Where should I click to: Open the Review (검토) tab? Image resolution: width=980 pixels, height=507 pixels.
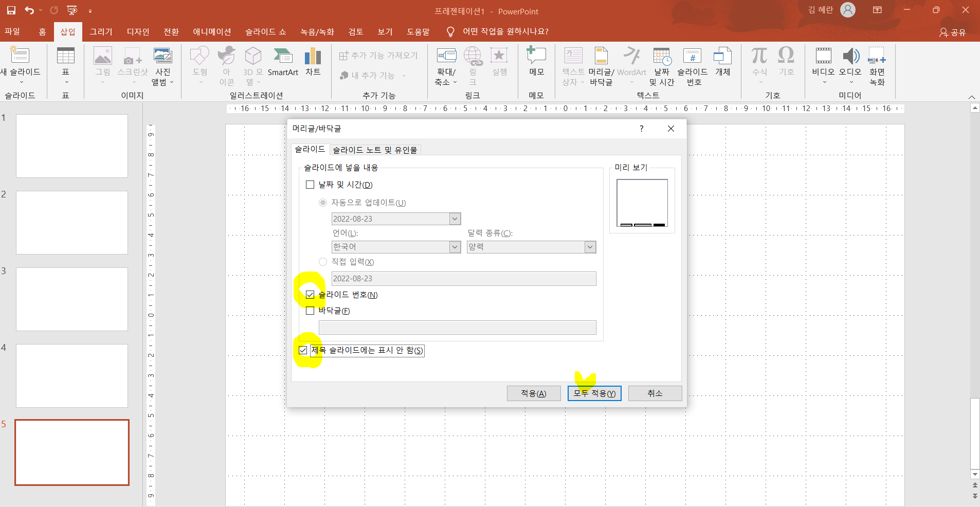[356, 31]
